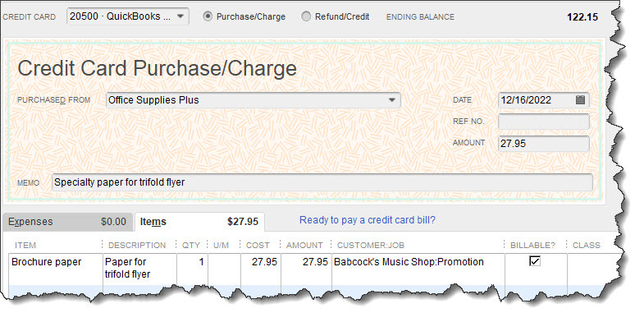Click the QTY cell with value 1
Viewport: 644px width, 322px height.
192,269
